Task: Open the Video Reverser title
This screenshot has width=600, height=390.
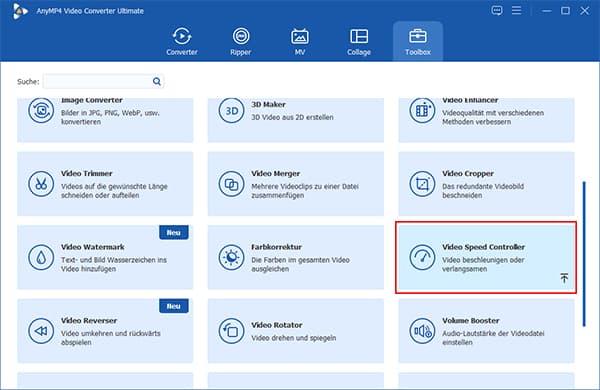Action: coord(89,320)
